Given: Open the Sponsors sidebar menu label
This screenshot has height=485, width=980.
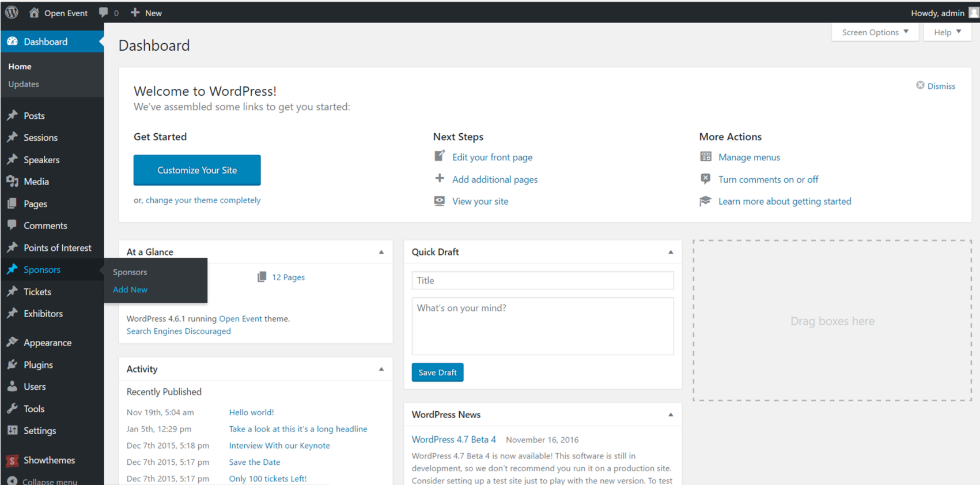Looking at the screenshot, I should pyautogui.click(x=42, y=269).
